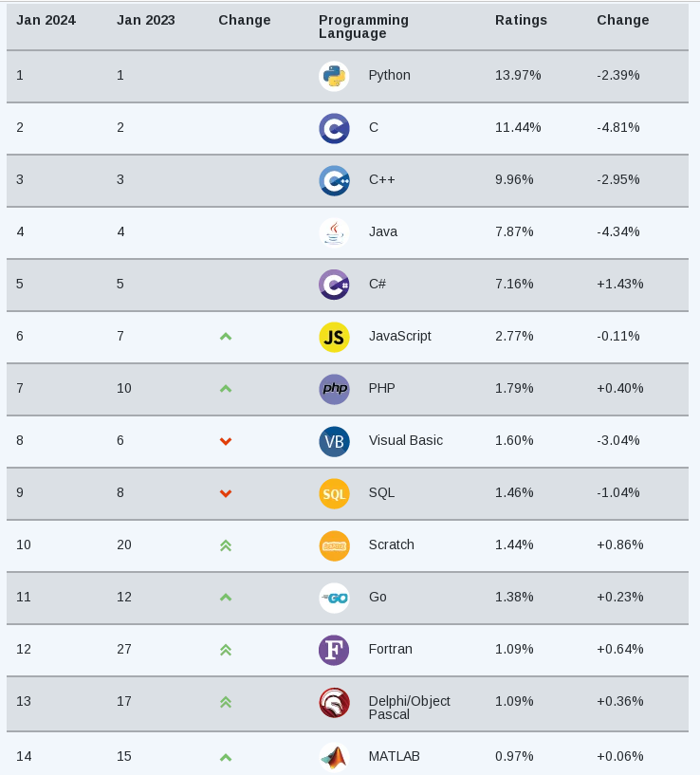Click the Programming Language column header
700x775 pixels.
click(x=363, y=27)
